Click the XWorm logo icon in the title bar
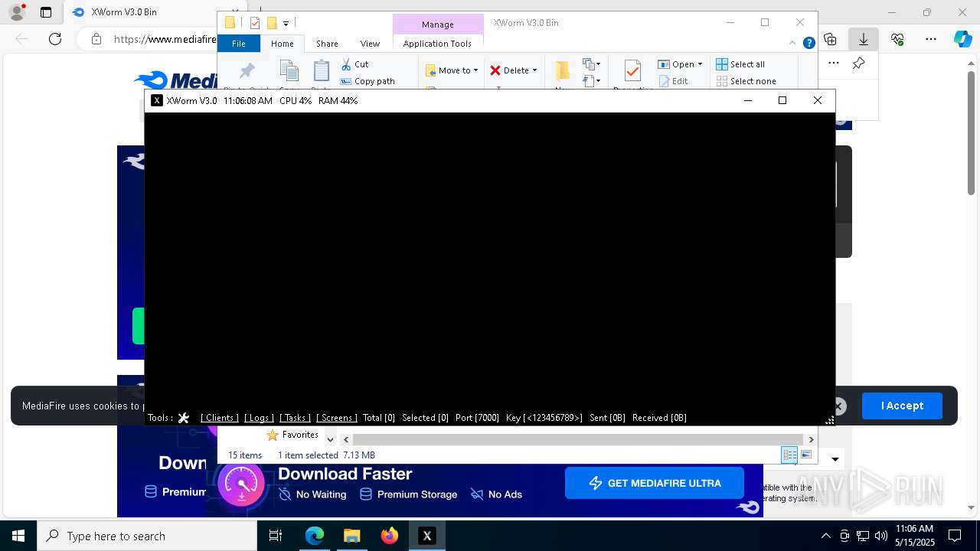 tap(157, 100)
